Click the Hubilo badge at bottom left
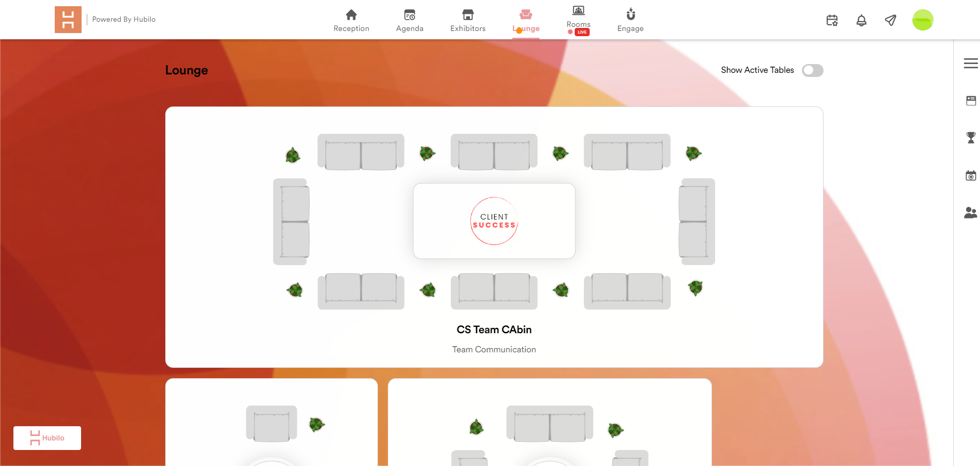This screenshot has width=980, height=466. [47, 438]
